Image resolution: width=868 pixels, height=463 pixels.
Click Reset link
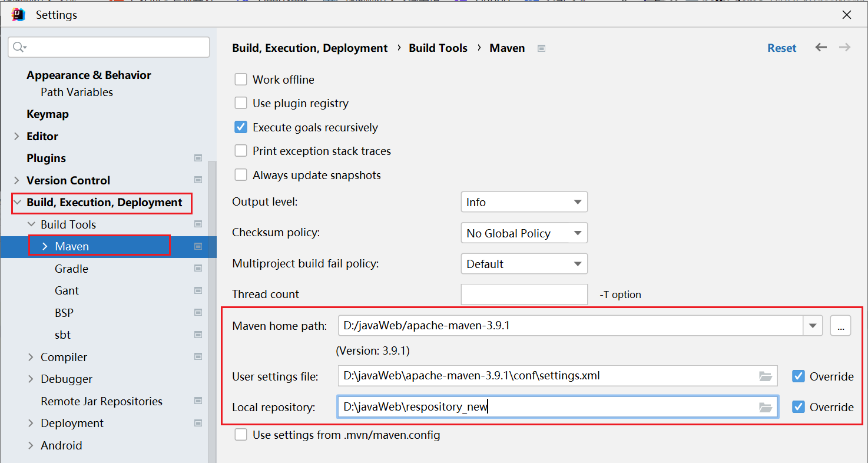click(781, 48)
